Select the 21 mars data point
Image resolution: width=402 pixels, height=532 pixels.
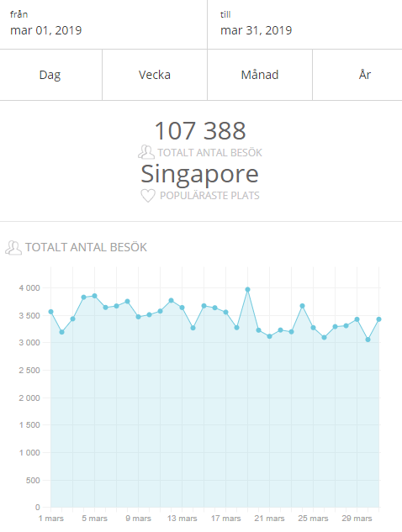tap(270, 336)
